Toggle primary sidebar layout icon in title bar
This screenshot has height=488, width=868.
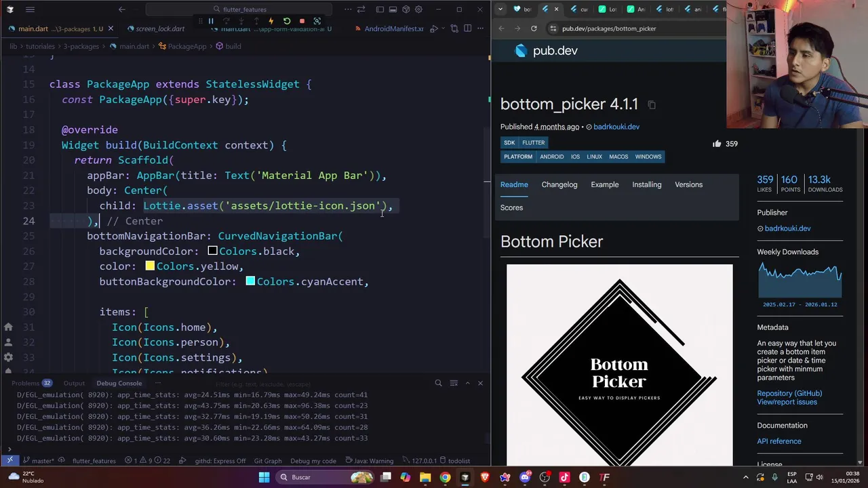pyautogui.click(x=380, y=9)
